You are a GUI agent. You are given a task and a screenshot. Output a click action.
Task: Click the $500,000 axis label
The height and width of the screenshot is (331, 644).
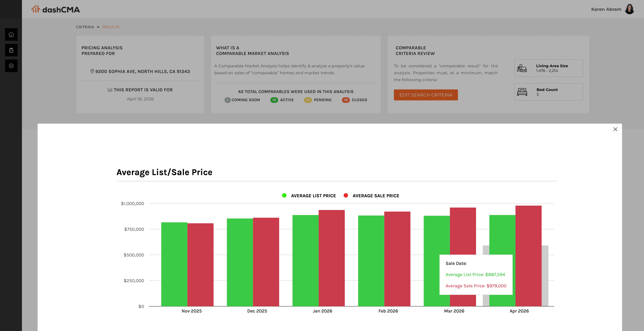coord(134,255)
